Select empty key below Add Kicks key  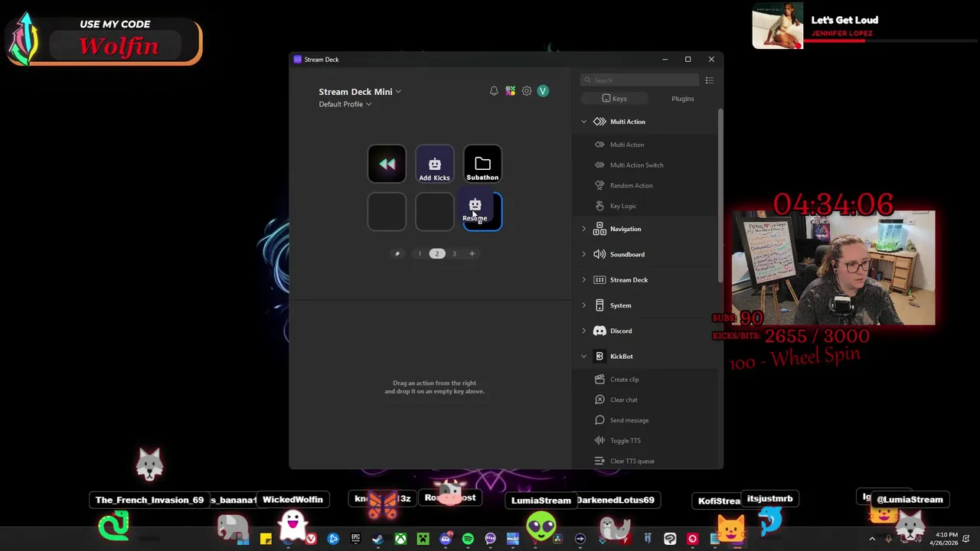point(435,211)
